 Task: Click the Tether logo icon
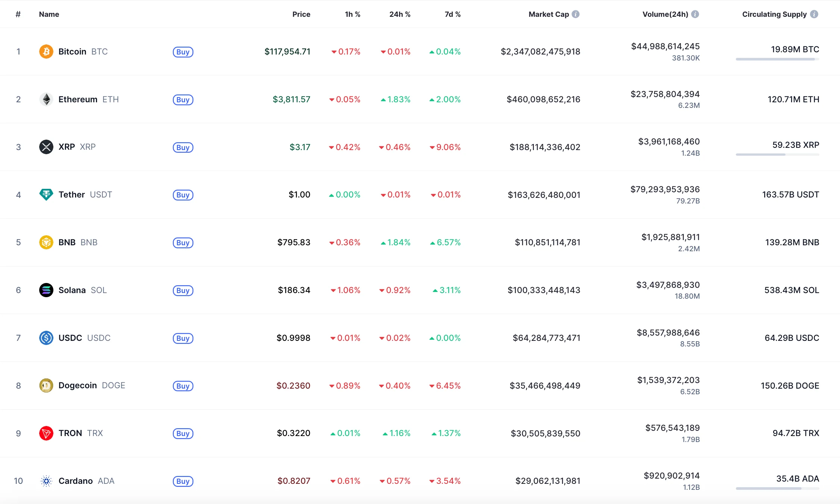(46, 195)
